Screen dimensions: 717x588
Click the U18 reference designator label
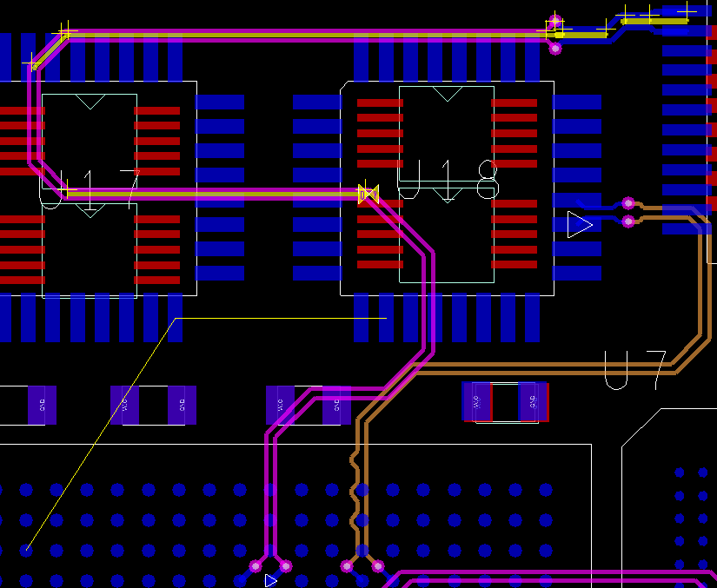click(x=448, y=180)
